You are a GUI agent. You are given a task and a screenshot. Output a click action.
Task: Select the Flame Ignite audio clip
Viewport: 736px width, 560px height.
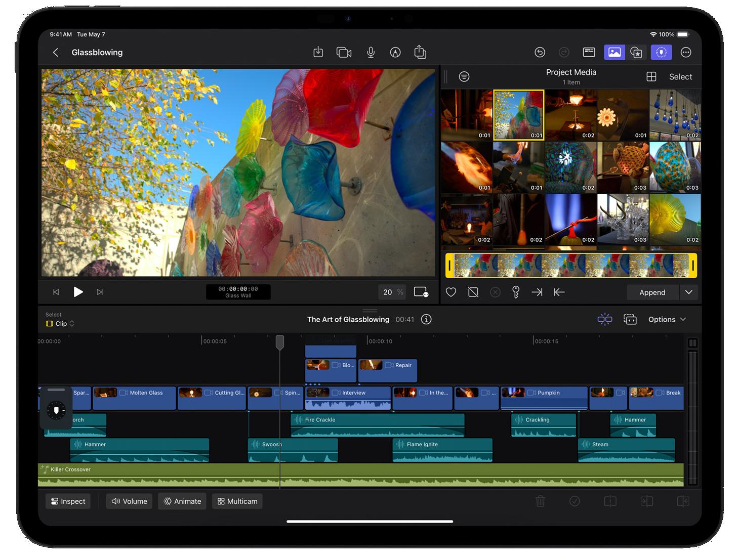442,450
